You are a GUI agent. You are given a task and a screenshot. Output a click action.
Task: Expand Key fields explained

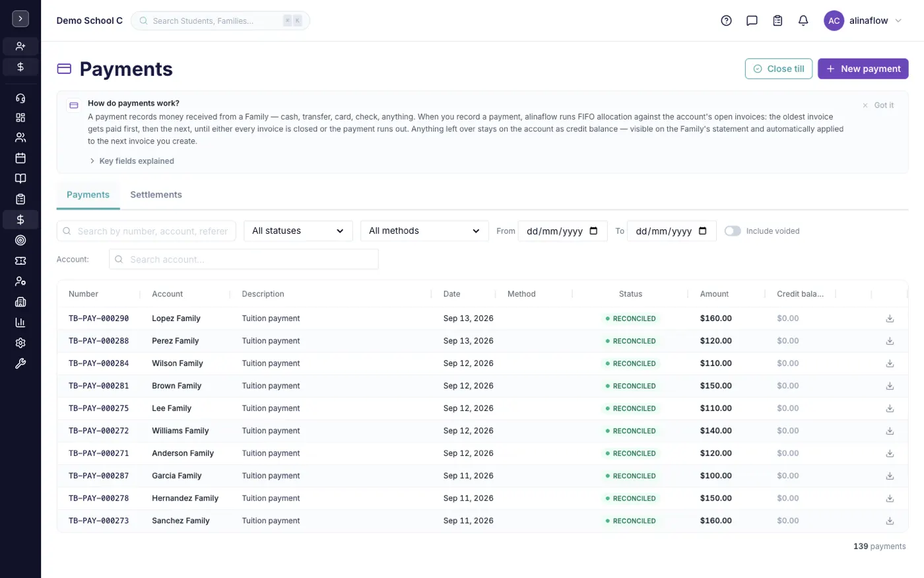point(131,161)
